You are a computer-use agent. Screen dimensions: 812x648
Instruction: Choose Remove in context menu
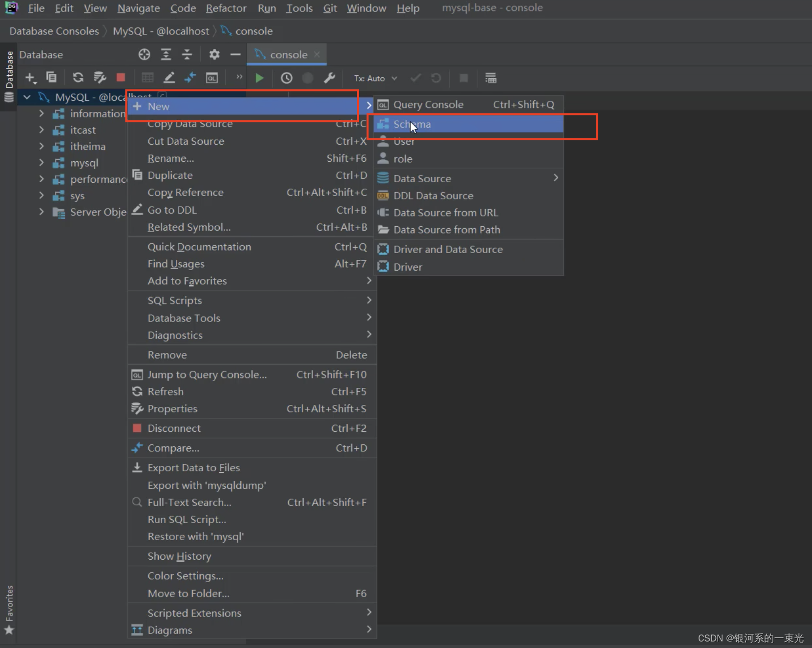coord(252,355)
